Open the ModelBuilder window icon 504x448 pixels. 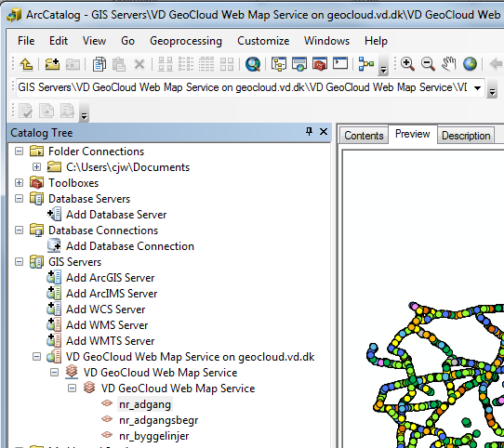coord(366,63)
